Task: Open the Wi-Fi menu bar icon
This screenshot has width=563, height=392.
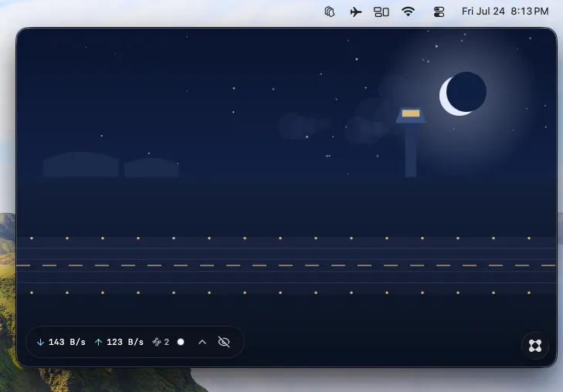Action: [409, 12]
